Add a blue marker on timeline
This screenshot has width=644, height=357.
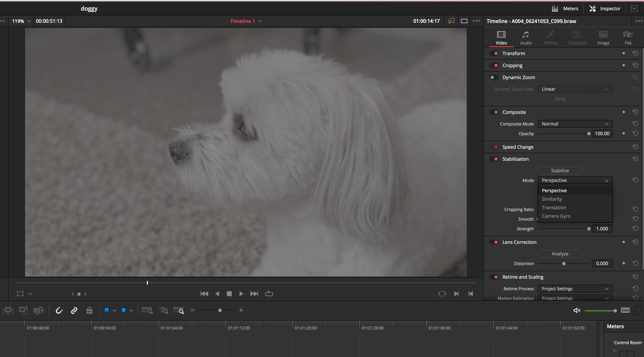click(x=123, y=310)
